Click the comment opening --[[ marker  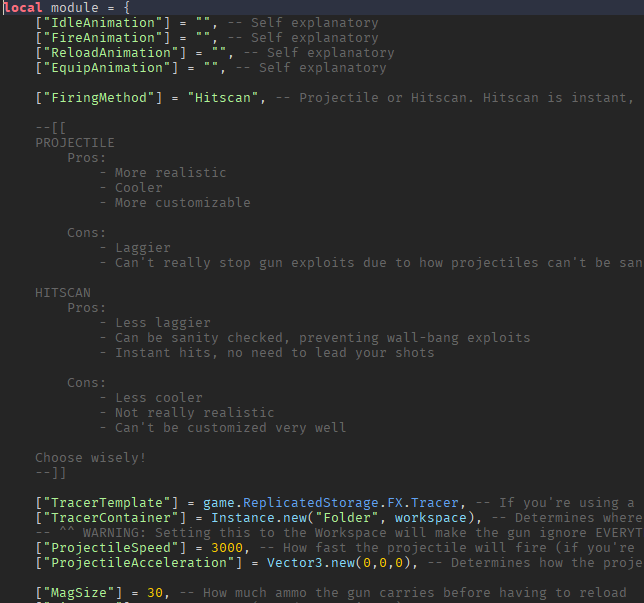pyautogui.click(x=51, y=128)
